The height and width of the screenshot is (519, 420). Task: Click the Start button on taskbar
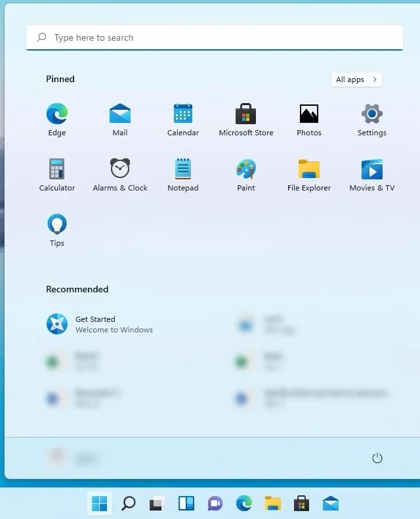click(99, 503)
